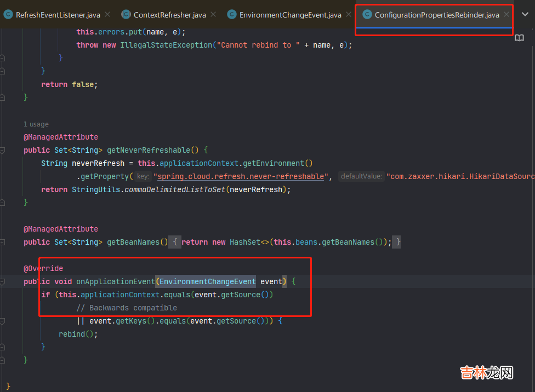The height and width of the screenshot is (392, 535).
Task: Collapse onApplicationEvent method via gutter marker
Action: point(3,281)
